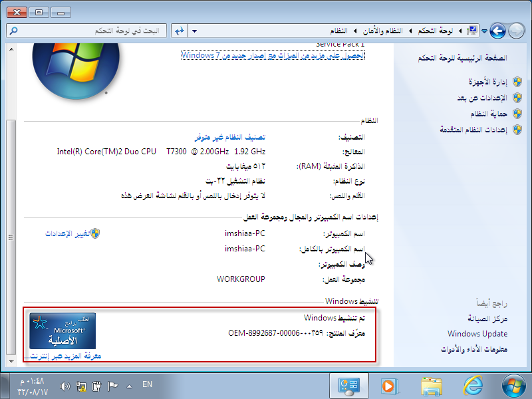Screen dimensions: 532x399
Task: Go back using the blue Back arrow button
Action: point(497,31)
